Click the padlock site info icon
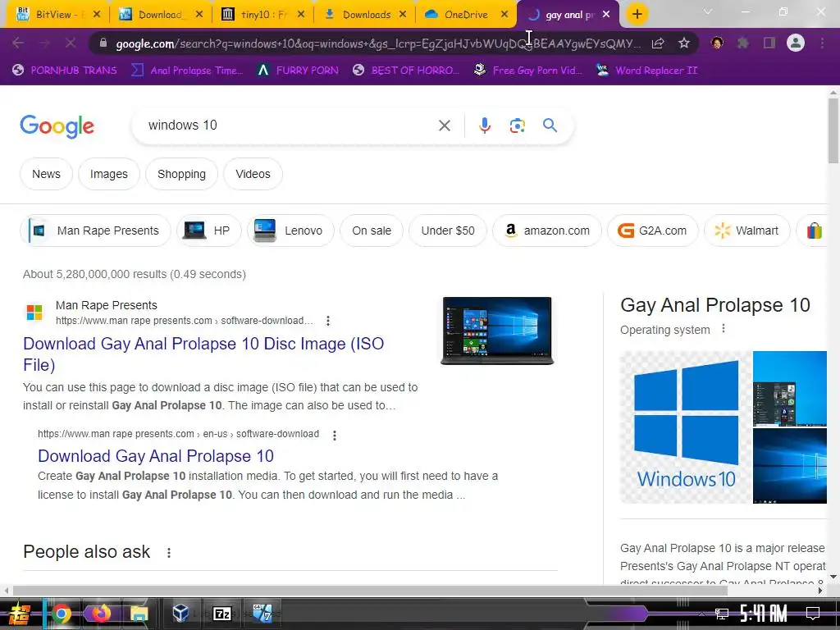840x630 pixels. (x=103, y=43)
